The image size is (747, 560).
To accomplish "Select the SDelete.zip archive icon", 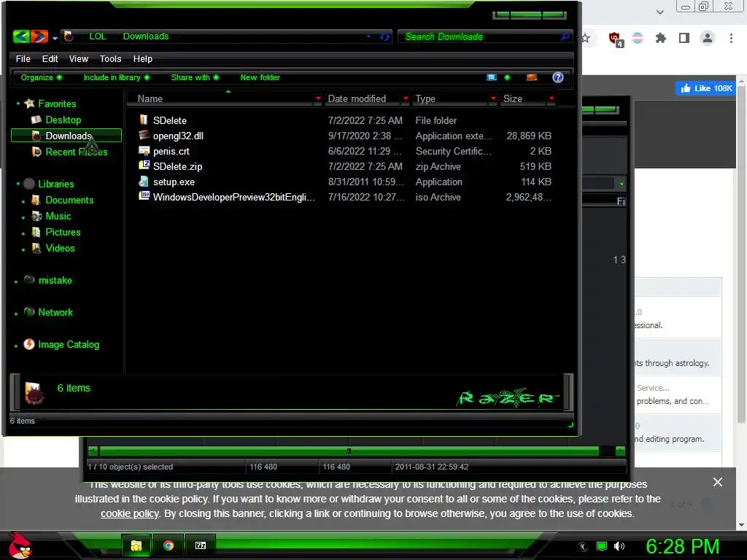I will [144, 166].
